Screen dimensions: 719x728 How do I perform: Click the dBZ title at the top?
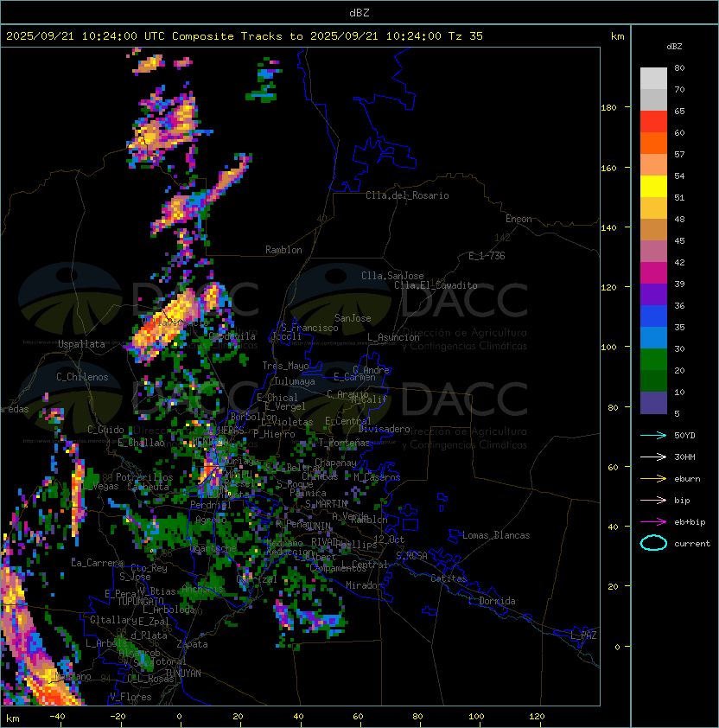(359, 12)
